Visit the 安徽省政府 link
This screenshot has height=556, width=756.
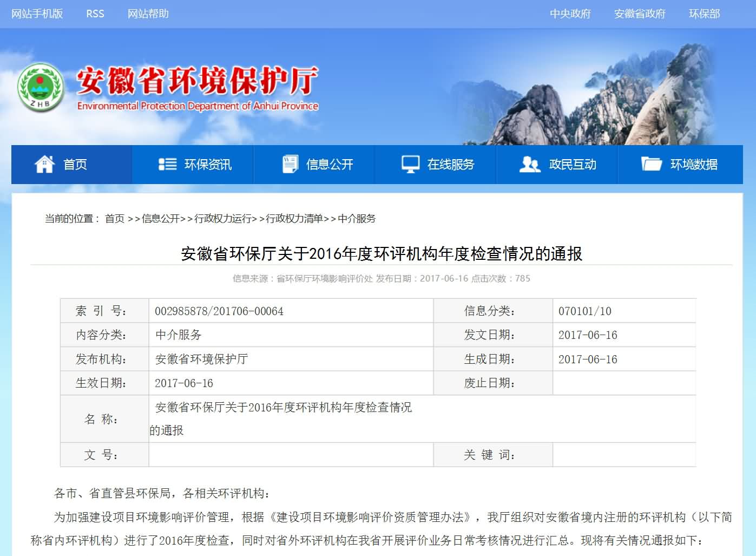pos(640,14)
